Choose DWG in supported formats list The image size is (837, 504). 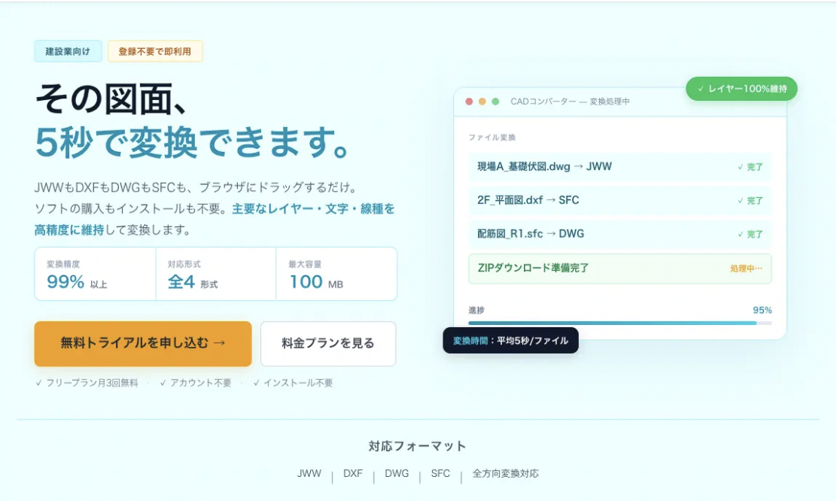pyautogui.click(x=397, y=474)
